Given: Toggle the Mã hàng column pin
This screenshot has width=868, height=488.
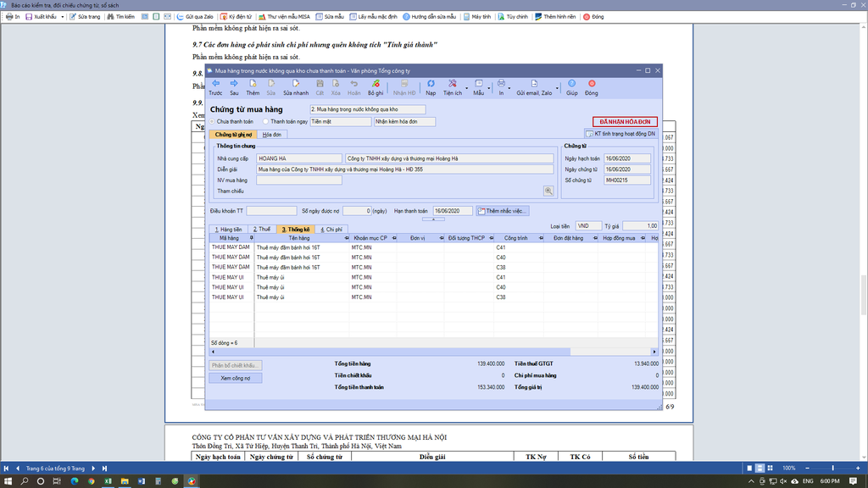Looking at the screenshot, I should 251,238.
